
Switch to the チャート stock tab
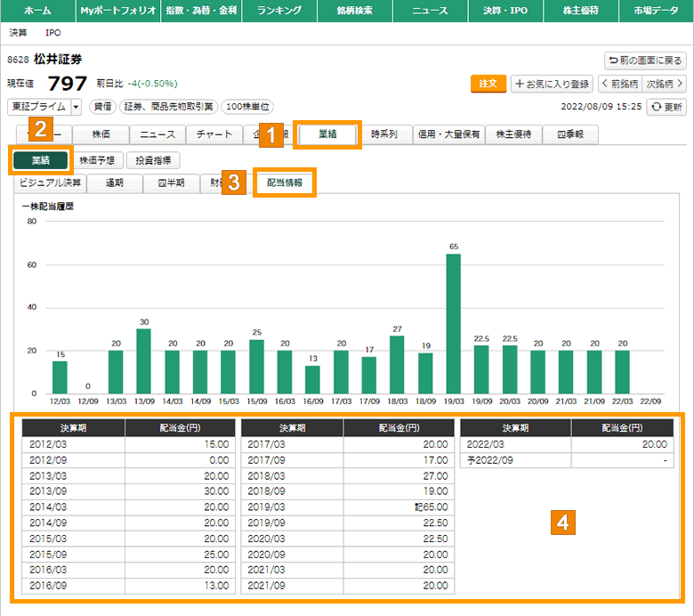click(x=214, y=134)
